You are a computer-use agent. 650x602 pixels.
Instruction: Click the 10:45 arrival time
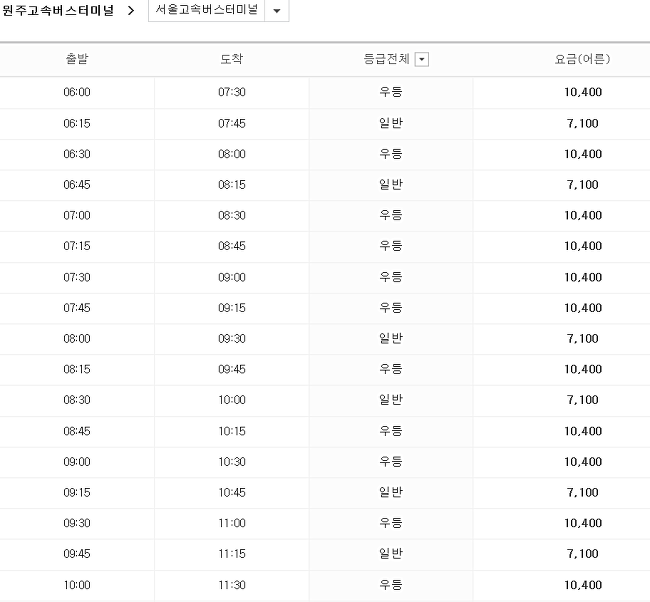coord(232,493)
